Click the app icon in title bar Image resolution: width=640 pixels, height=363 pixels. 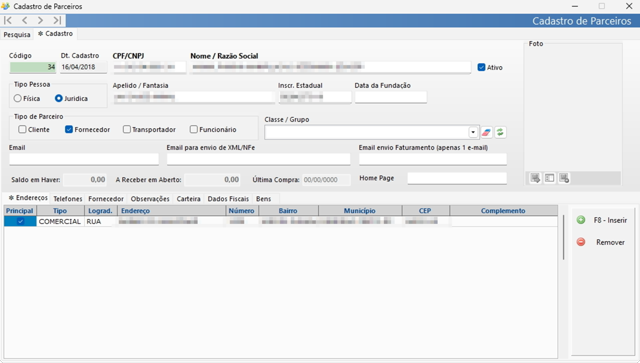tap(6, 6)
